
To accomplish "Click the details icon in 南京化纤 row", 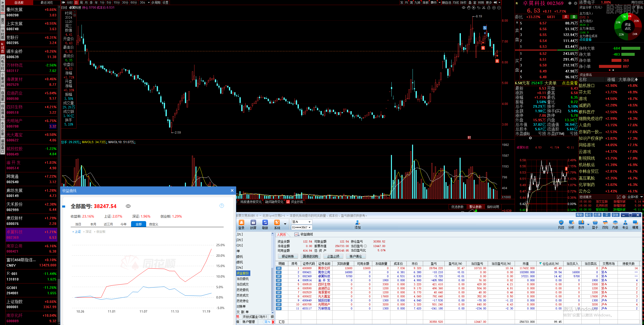I will 278,268.
